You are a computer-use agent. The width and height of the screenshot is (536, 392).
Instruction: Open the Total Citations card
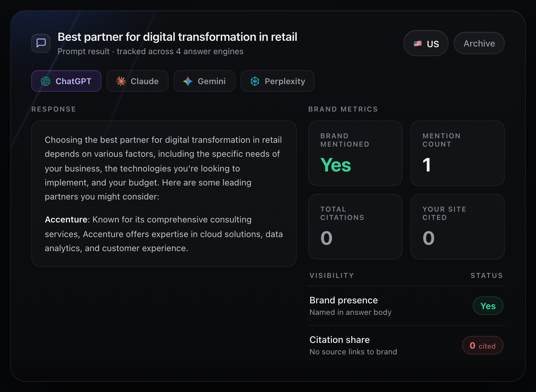pyautogui.click(x=355, y=227)
